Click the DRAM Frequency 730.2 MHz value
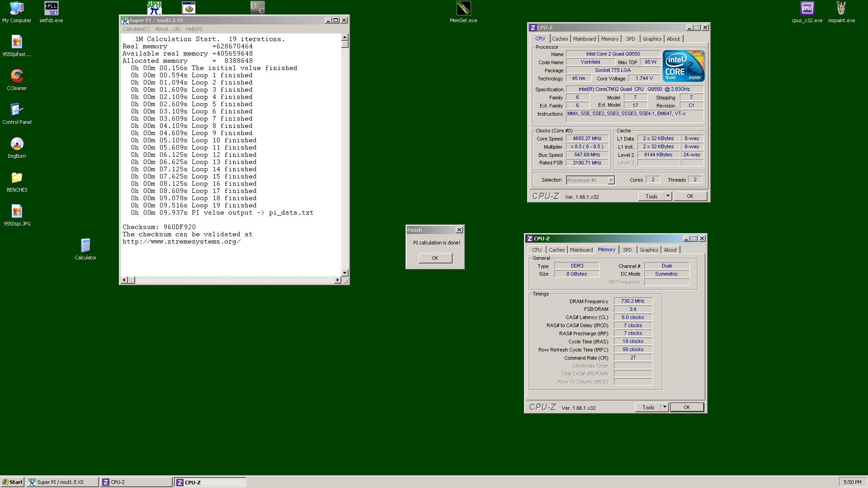 [632, 301]
